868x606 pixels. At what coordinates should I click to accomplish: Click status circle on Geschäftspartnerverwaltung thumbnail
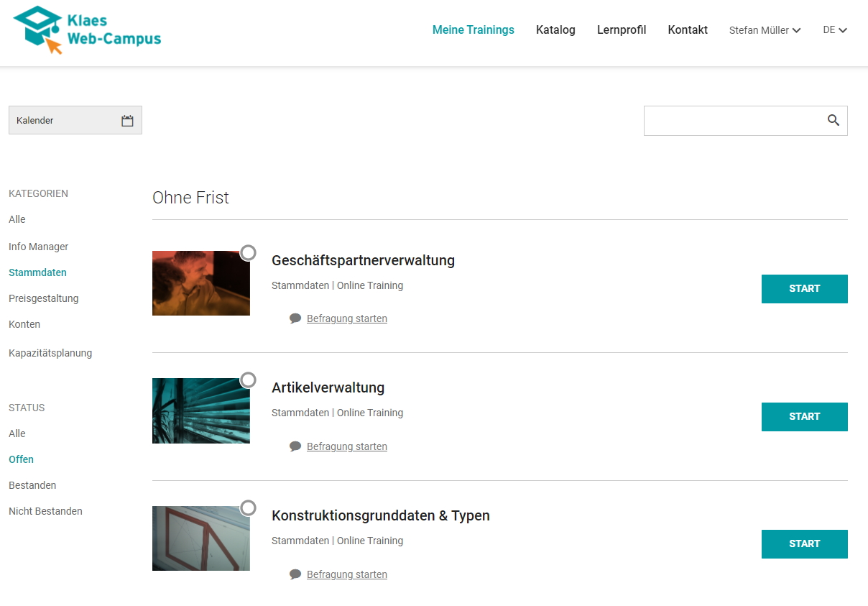coord(248,252)
